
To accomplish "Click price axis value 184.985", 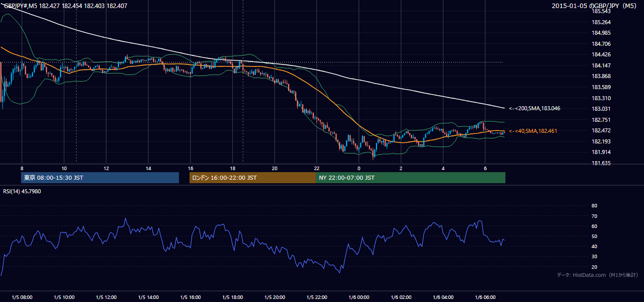I will 601,33.
